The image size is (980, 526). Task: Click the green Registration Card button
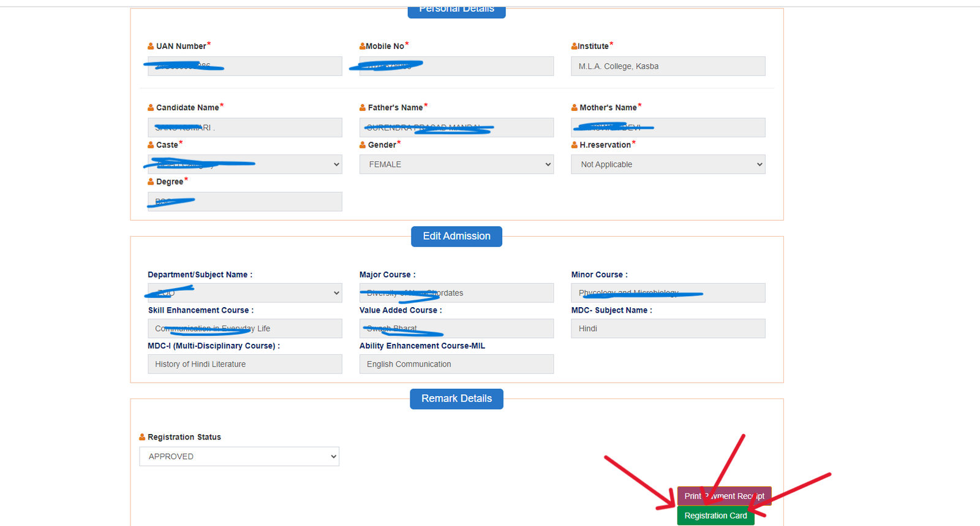point(715,516)
